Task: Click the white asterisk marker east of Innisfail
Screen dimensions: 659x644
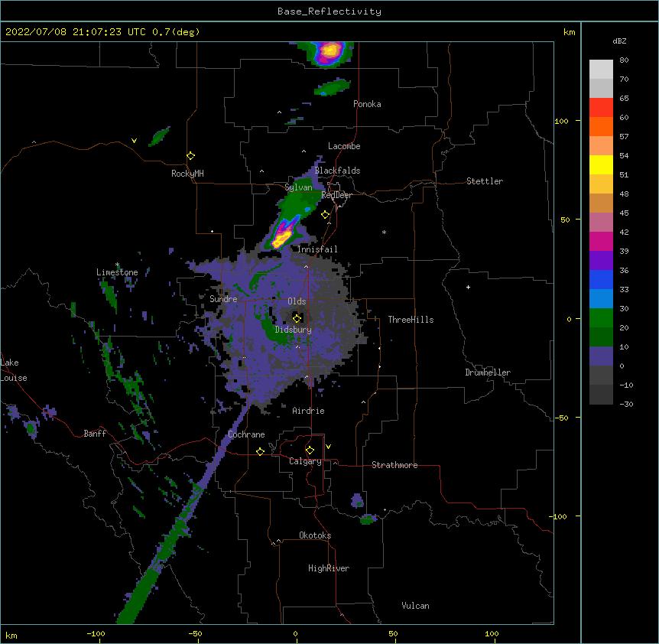Action: coord(384,232)
